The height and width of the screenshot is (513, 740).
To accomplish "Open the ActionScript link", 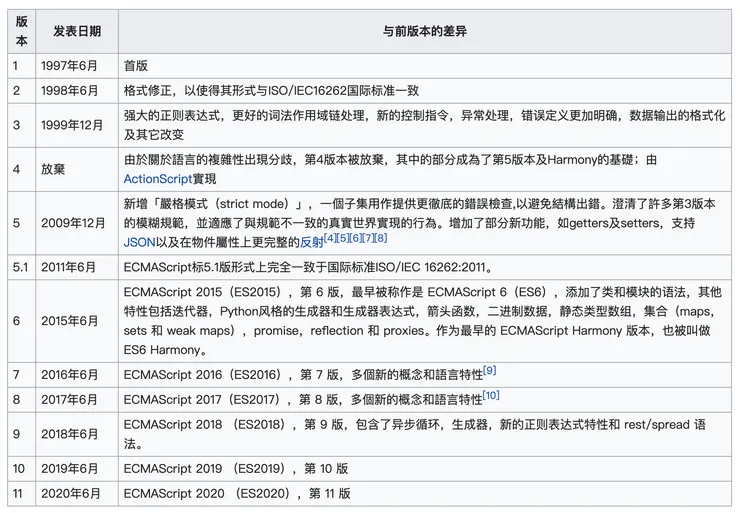I will coord(158,179).
